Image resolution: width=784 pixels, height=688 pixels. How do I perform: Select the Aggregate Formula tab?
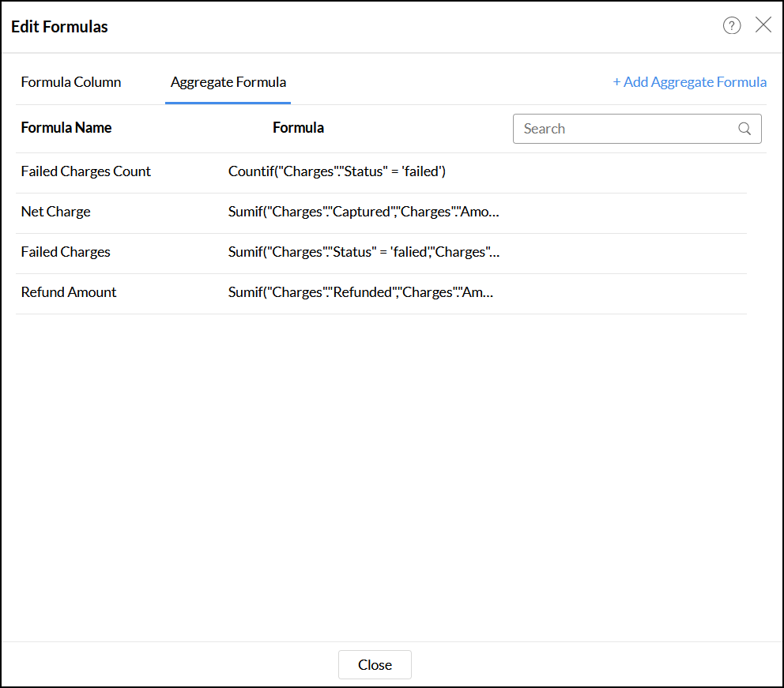(x=228, y=82)
